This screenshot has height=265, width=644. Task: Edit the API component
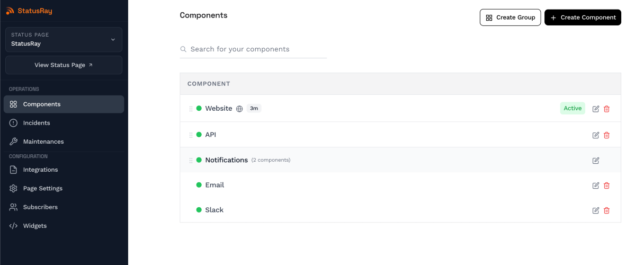596,135
